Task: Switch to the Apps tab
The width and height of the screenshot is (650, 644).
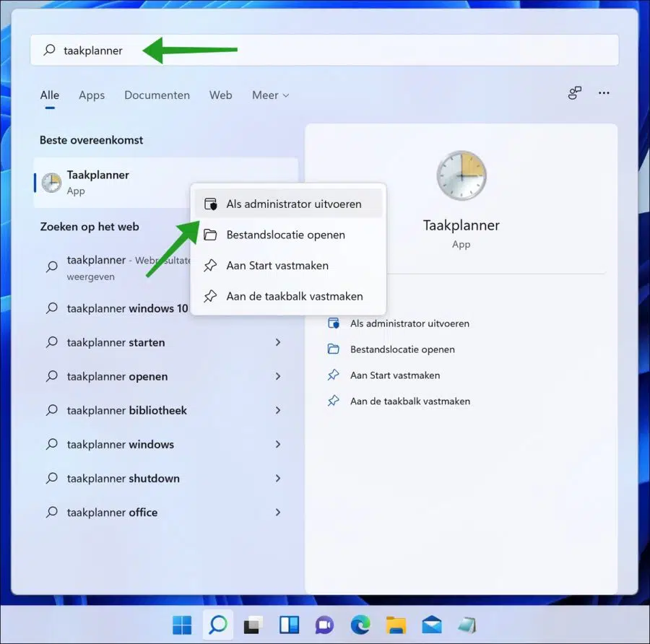Action: click(x=92, y=95)
